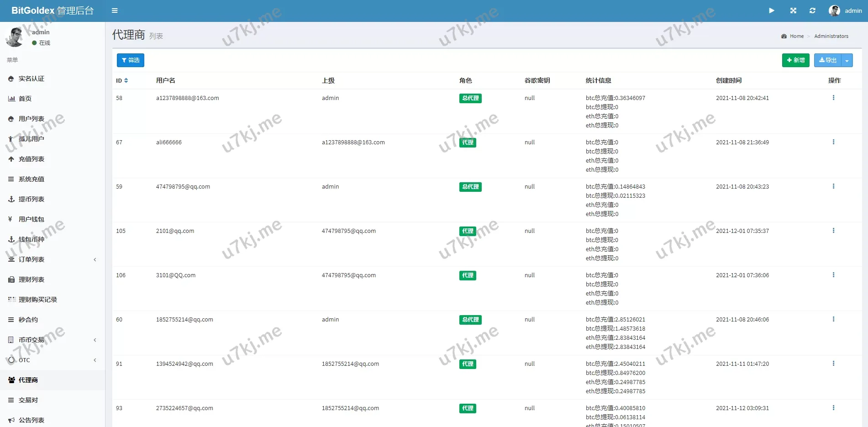Open the 导出 button dropdown arrow
This screenshot has width=868, height=427.
tap(847, 60)
